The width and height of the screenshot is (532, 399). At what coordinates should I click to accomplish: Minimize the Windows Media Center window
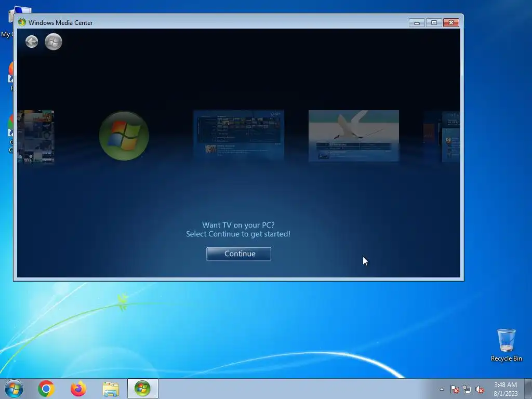pyautogui.click(x=417, y=23)
